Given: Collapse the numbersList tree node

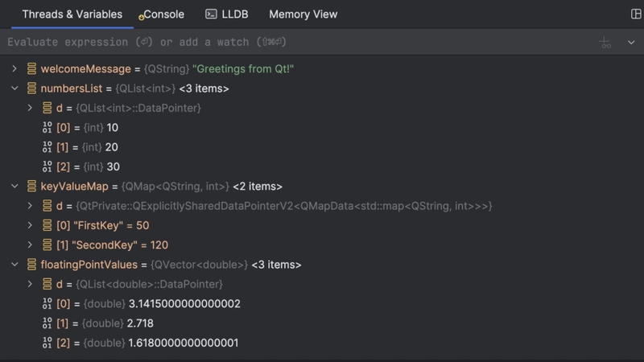Looking at the screenshot, I should 14,88.
